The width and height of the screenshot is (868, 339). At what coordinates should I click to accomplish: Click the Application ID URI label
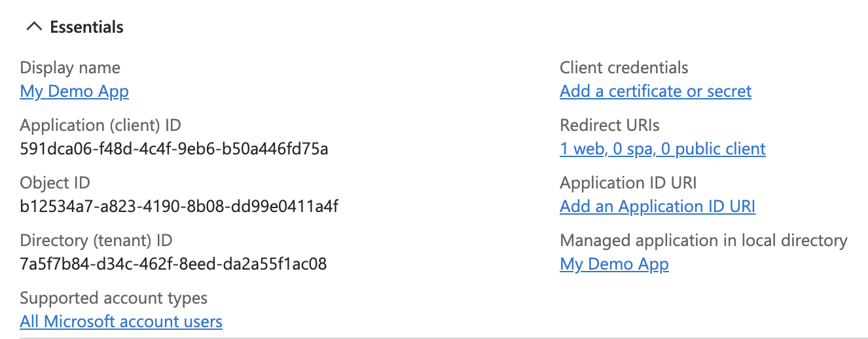click(628, 183)
